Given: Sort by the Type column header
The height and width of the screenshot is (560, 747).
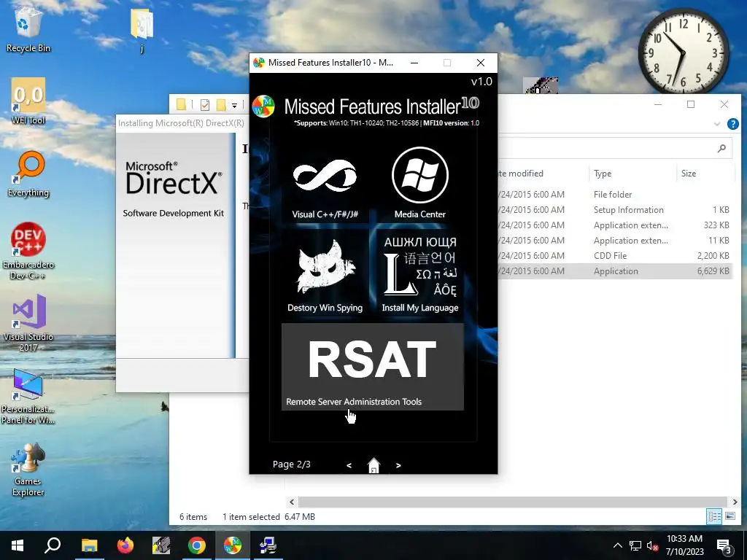Looking at the screenshot, I should [x=632, y=174].
